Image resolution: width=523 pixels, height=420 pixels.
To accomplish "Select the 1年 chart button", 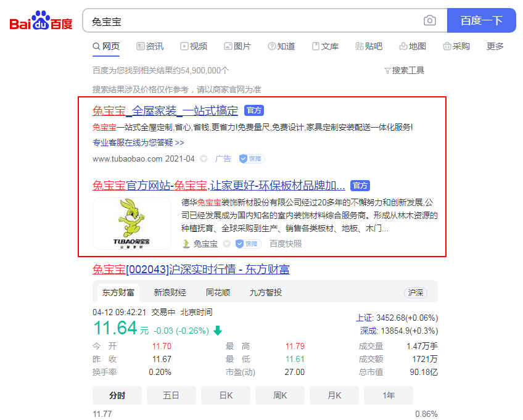I will click(389, 395).
